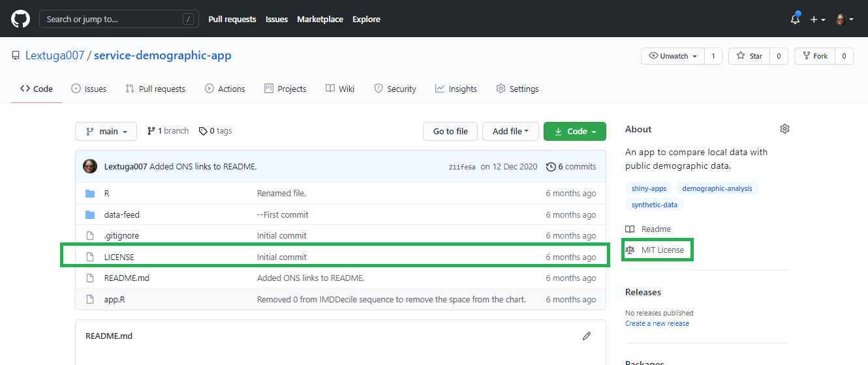The height and width of the screenshot is (365, 868).
Task: Open the user avatar menu
Action: 845,20
